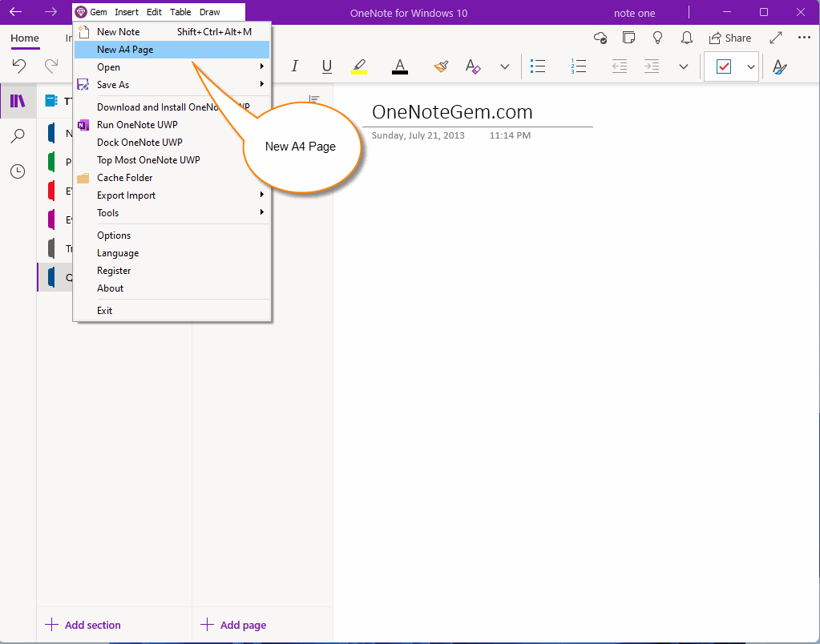
Task: Show Recent Notes in the sidebar
Action: (x=18, y=171)
